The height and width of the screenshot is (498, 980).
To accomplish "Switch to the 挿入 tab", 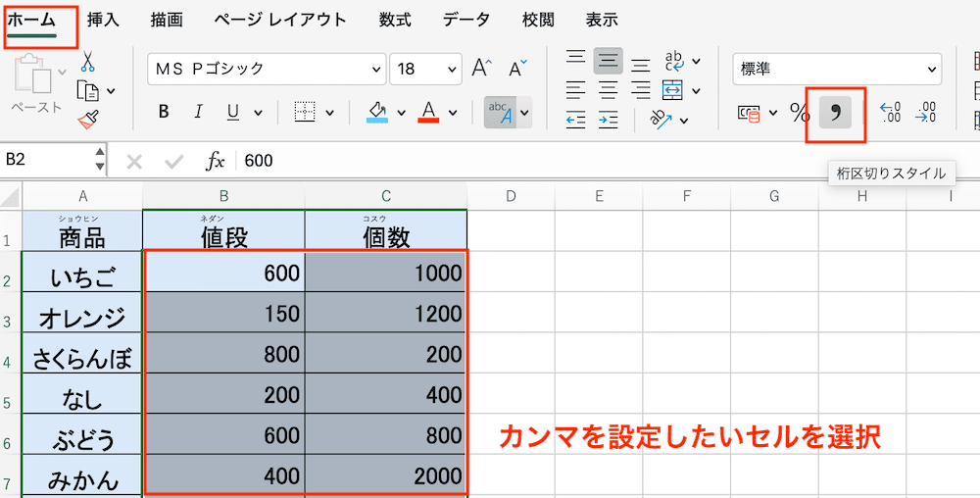I will pos(104,20).
